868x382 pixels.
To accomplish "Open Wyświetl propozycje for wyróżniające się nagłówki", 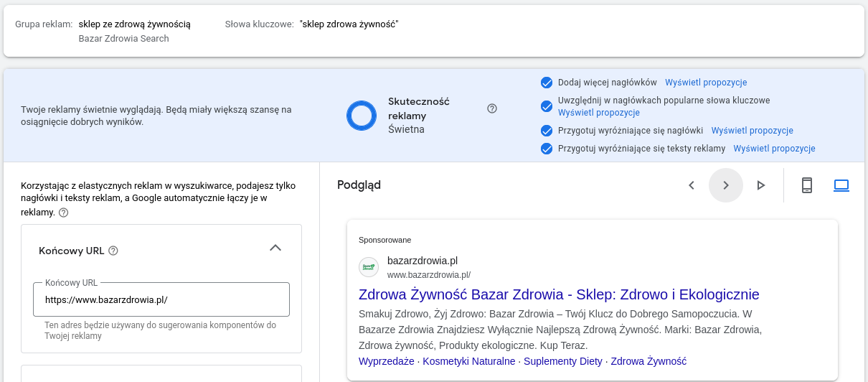I will tap(753, 131).
